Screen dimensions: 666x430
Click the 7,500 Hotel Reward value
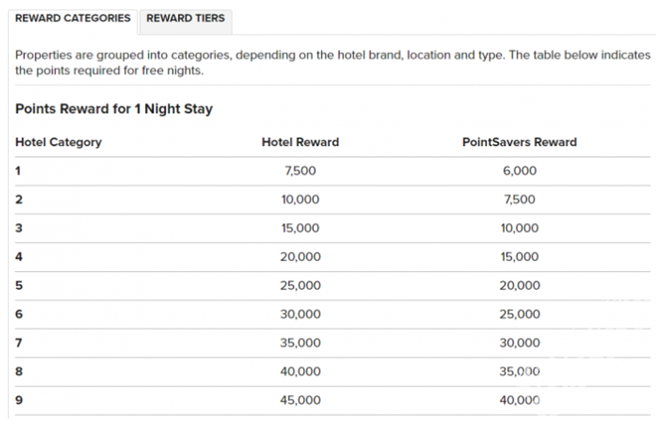(300, 171)
